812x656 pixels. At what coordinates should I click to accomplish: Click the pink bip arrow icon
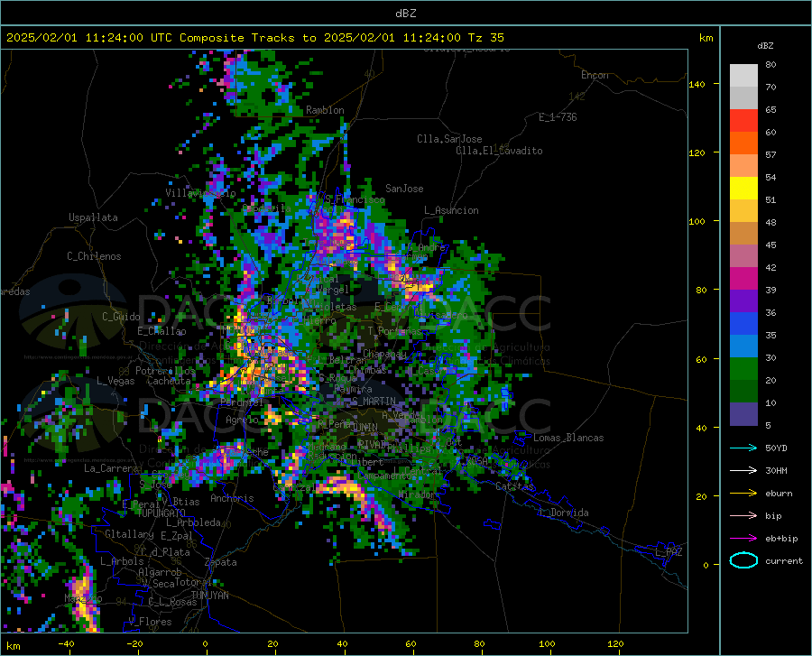pyautogui.click(x=743, y=516)
